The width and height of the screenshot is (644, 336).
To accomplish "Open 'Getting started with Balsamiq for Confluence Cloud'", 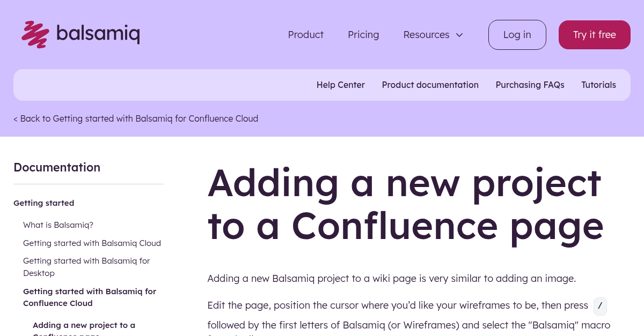I will coord(90,297).
